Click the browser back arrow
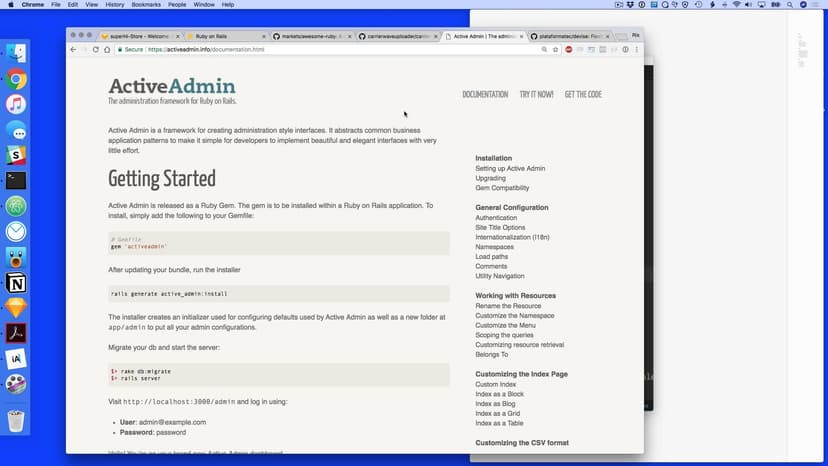Image resolution: width=828 pixels, height=466 pixels. [74, 49]
